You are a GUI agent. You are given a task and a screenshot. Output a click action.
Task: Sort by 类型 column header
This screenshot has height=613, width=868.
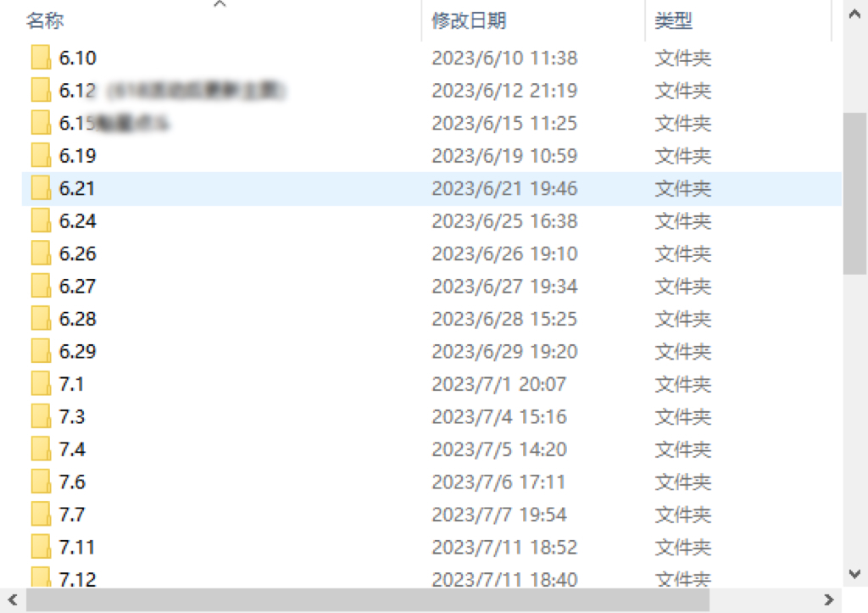pyautogui.click(x=673, y=21)
